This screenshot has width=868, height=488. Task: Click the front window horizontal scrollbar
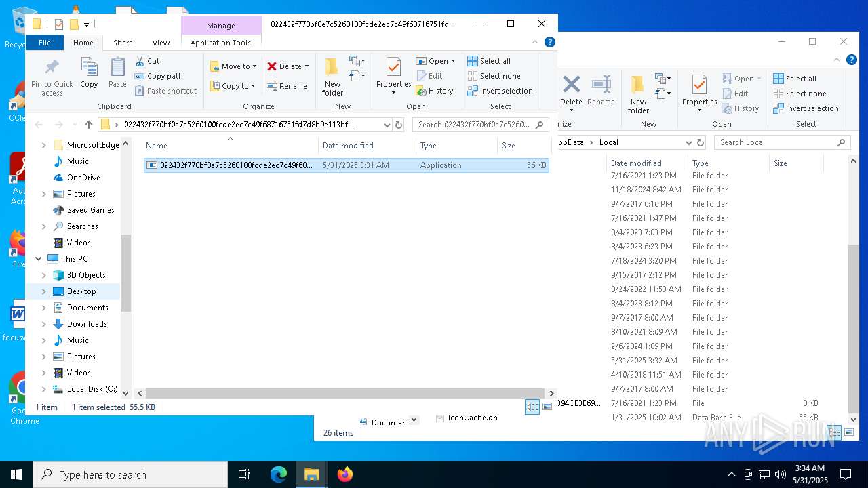click(344, 393)
